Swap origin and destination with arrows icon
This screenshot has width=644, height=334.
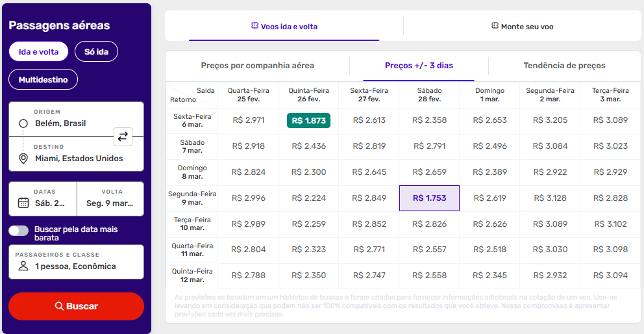pos(123,136)
